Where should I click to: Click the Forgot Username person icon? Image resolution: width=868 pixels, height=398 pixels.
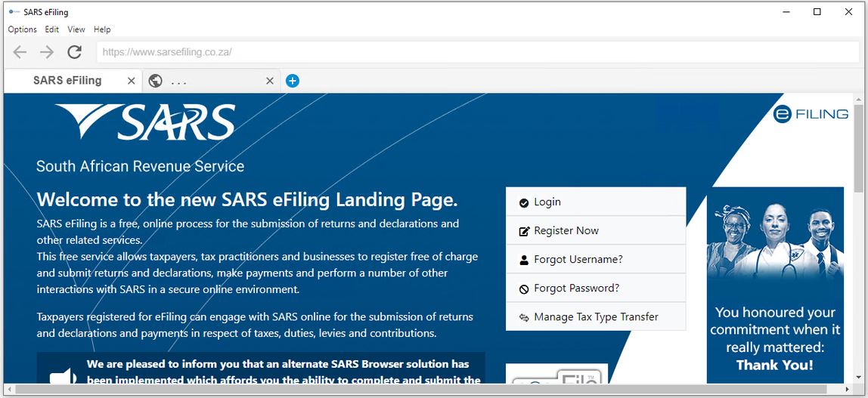coord(524,261)
